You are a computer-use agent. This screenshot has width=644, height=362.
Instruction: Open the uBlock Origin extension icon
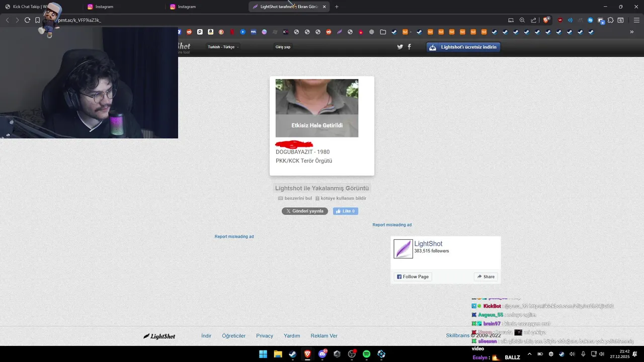(x=560, y=20)
